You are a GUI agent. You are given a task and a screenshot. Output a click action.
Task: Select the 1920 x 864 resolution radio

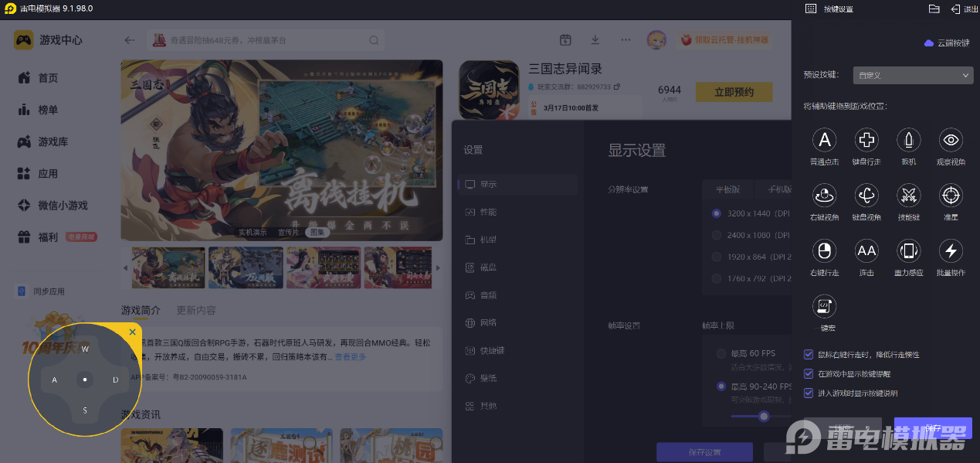(x=716, y=257)
